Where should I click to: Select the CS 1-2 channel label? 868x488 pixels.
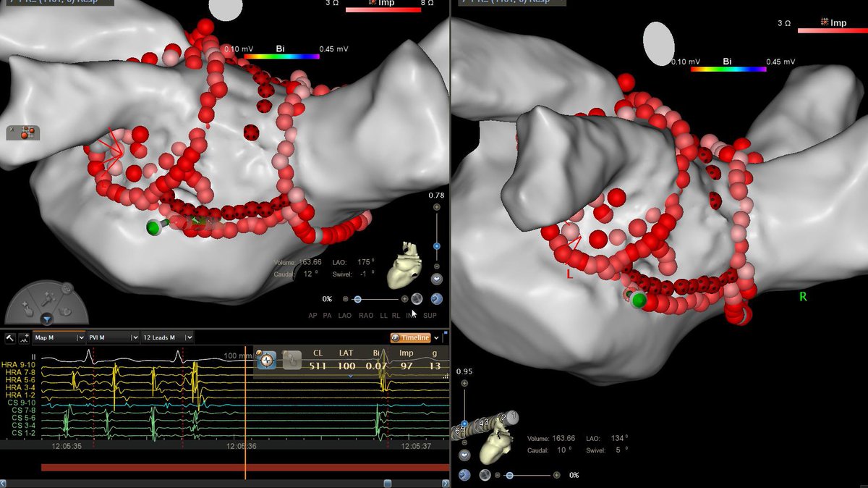pos(24,433)
